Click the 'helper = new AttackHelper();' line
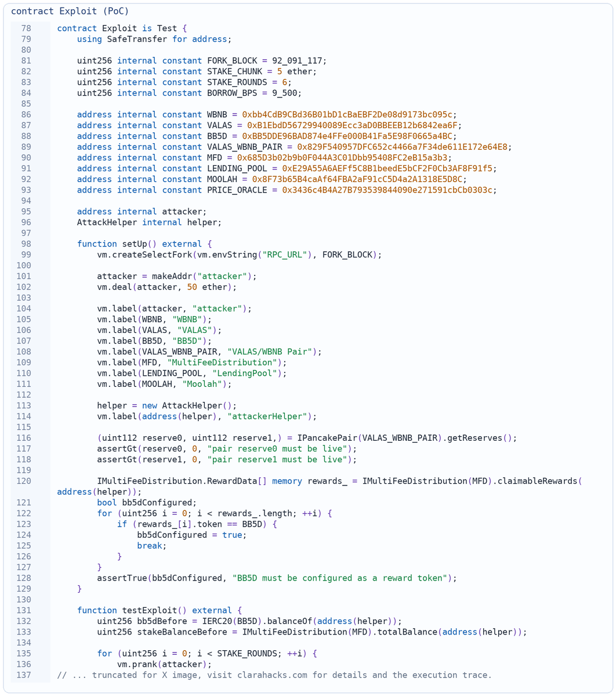The height and width of the screenshot is (696, 616). [x=167, y=405]
